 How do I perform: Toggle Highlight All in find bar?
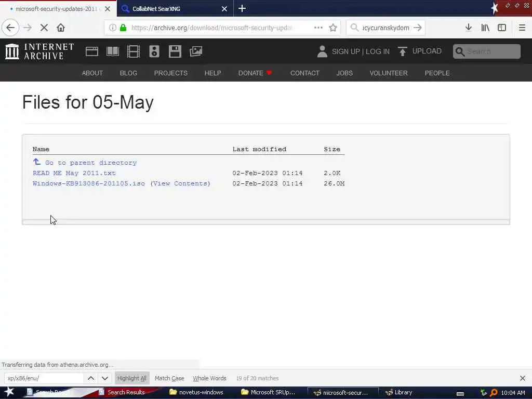tap(131, 378)
